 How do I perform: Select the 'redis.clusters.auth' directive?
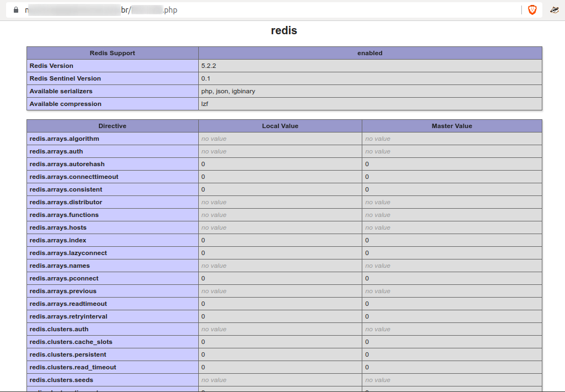pyautogui.click(x=59, y=329)
